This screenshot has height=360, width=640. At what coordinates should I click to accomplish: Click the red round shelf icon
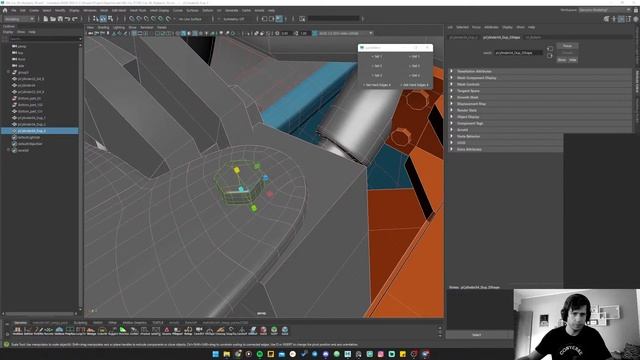(263, 330)
